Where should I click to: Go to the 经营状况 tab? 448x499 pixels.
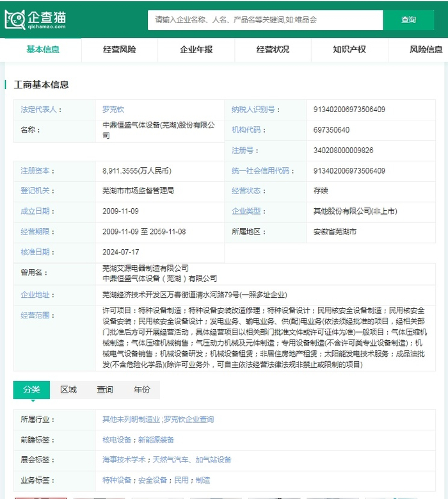273,49
